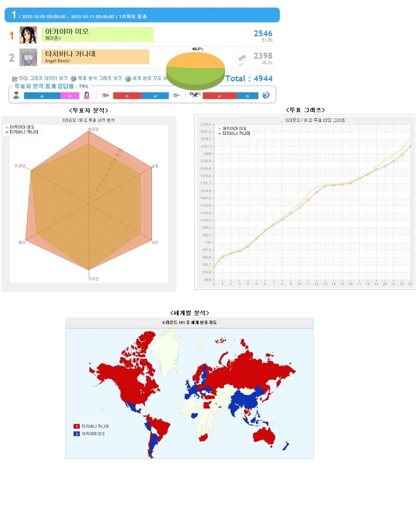Click the vote count 2398
The image size is (420, 507).
tap(263, 56)
